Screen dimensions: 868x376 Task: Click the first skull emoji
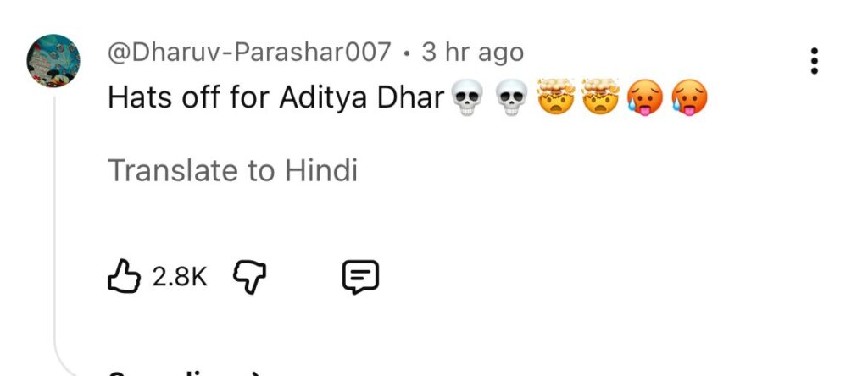[467, 98]
